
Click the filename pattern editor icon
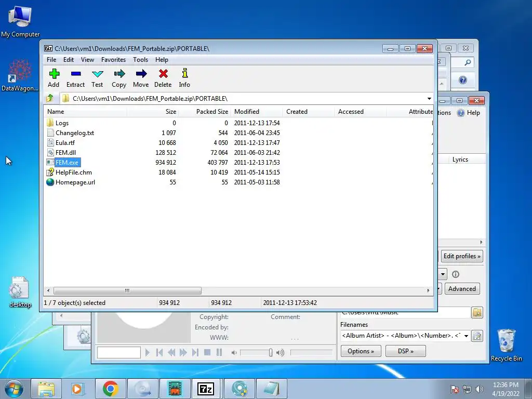[x=477, y=336]
